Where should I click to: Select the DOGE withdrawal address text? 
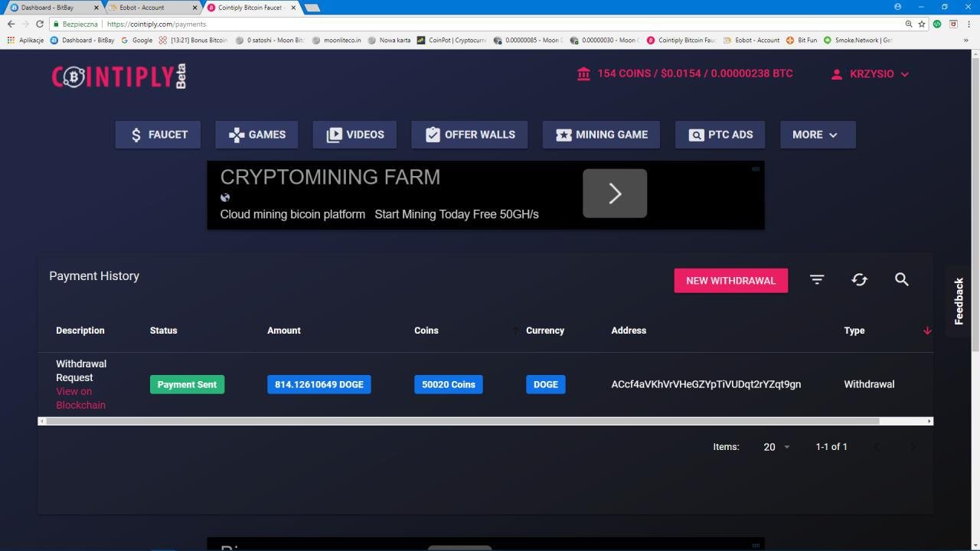706,384
